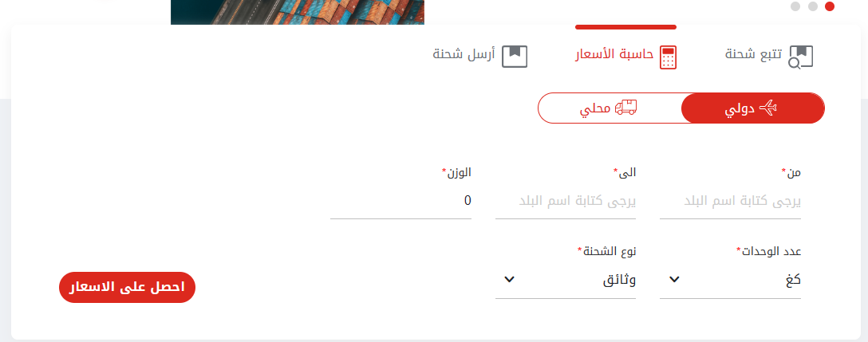Focus the الى destination country field

tap(565, 202)
